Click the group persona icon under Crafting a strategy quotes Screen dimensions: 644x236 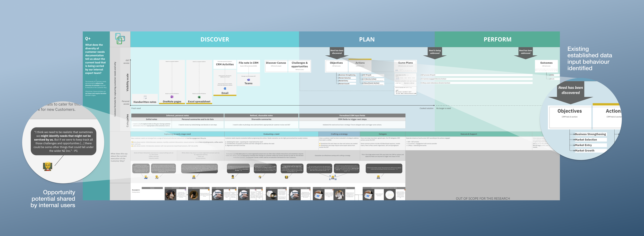tap(333, 177)
